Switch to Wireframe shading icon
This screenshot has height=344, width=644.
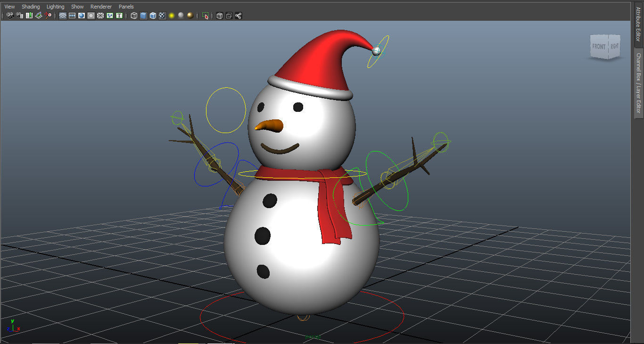pyautogui.click(x=134, y=16)
